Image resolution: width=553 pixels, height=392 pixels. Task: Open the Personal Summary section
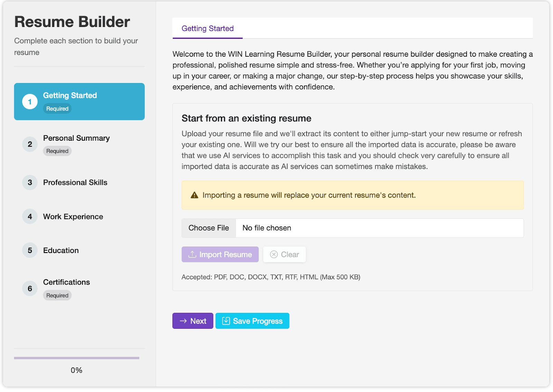coord(76,138)
